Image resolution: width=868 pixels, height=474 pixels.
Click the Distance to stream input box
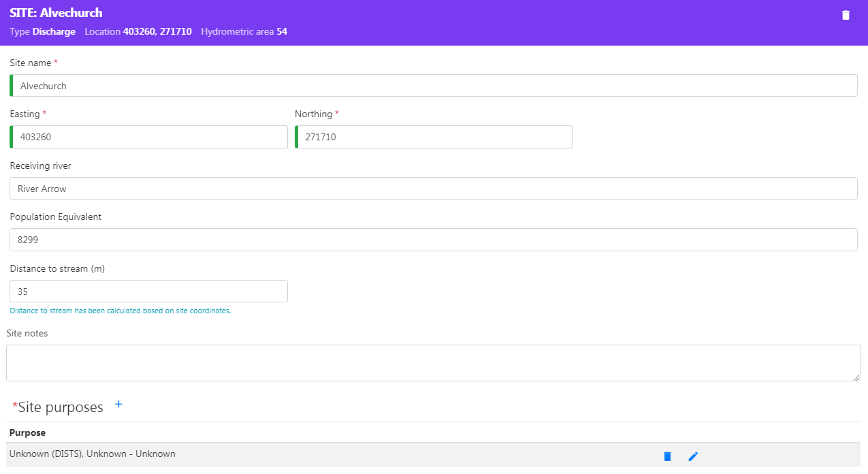tap(149, 291)
